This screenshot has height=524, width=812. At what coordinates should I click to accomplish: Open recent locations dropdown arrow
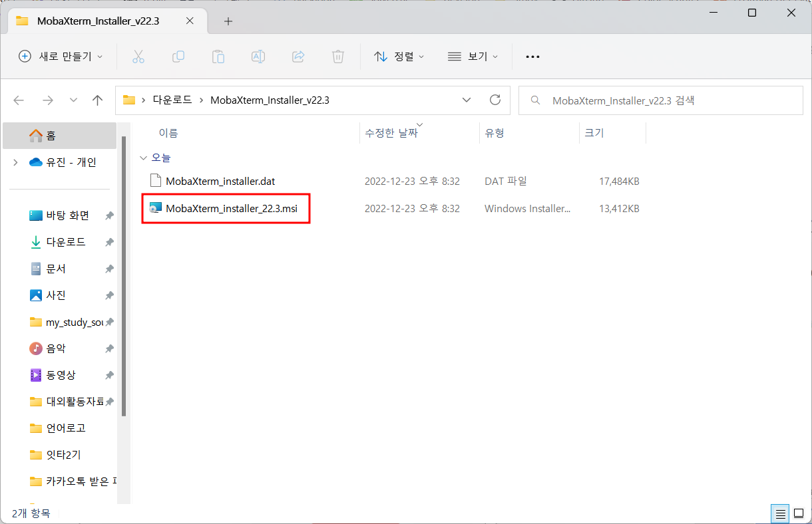click(x=73, y=100)
